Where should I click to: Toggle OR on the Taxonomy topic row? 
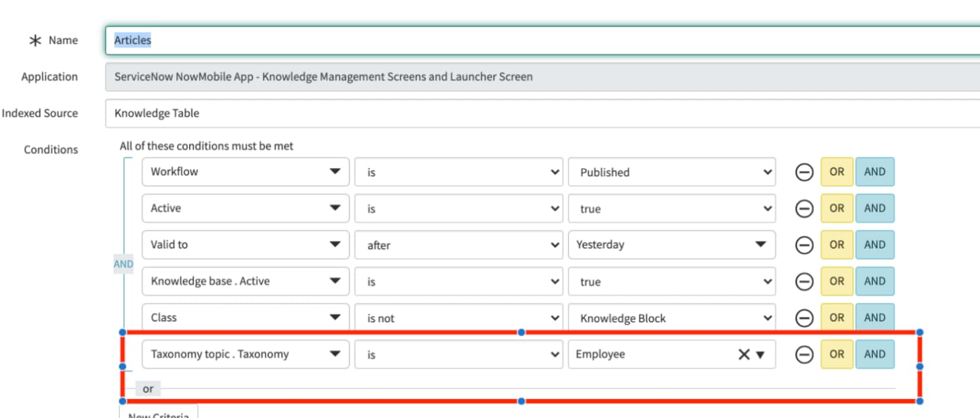click(837, 354)
